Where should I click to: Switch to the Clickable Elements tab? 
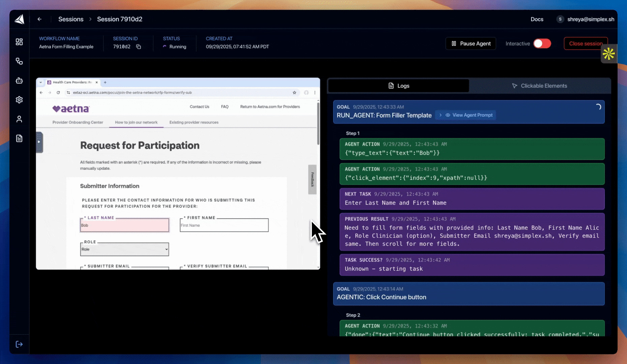pyautogui.click(x=539, y=86)
